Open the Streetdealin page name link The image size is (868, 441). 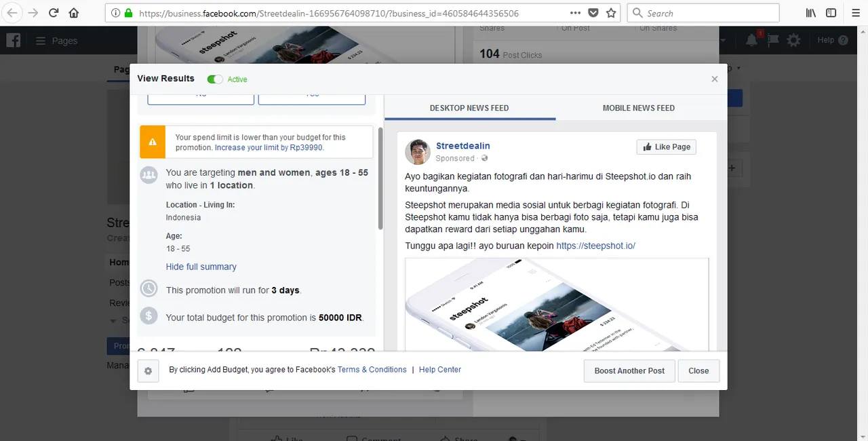click(x=463, y=146)
